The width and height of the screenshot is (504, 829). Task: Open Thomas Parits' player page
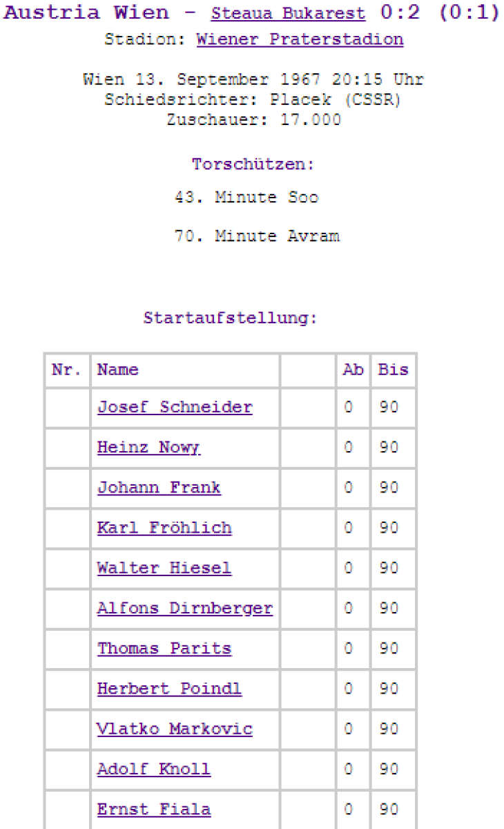(x=164, y=649)
